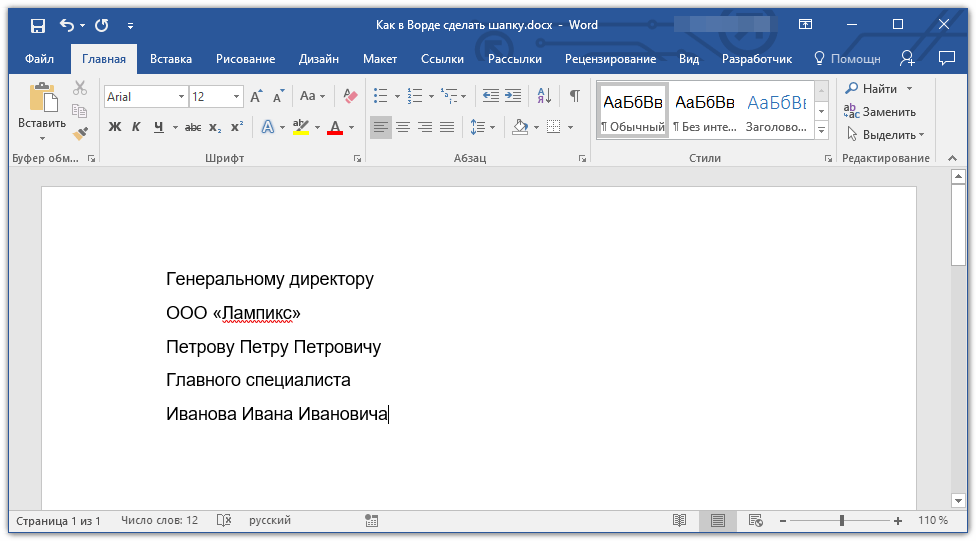Click the Число слов: 12 word count
Image resolution: width=976 pixels, height=541 pixels.
[x=159, y=520]
